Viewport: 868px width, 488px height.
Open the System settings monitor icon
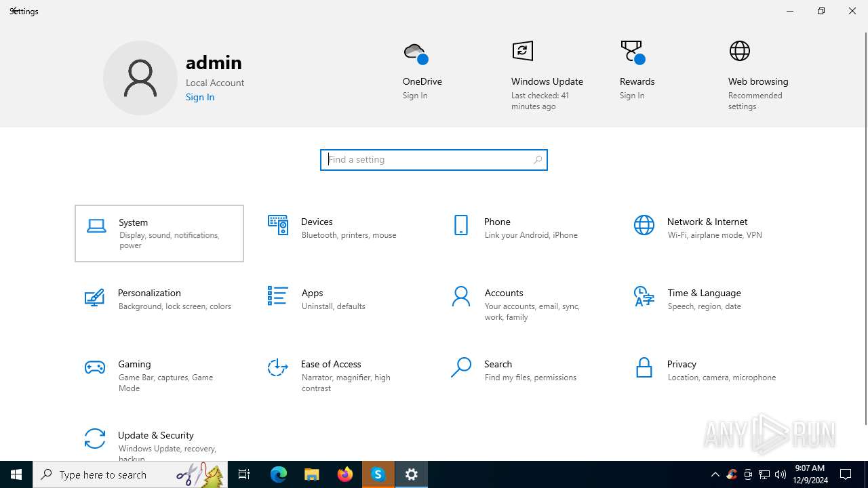(96, 226)
